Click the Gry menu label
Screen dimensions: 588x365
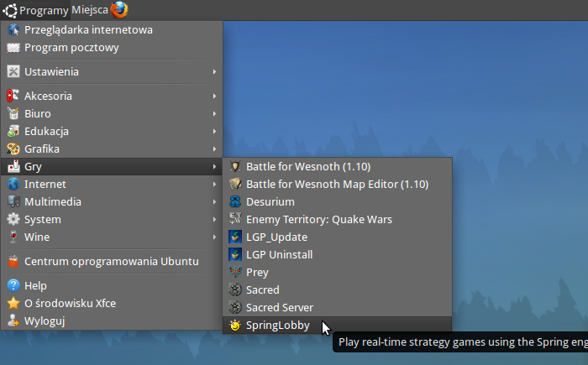(33, 167)
